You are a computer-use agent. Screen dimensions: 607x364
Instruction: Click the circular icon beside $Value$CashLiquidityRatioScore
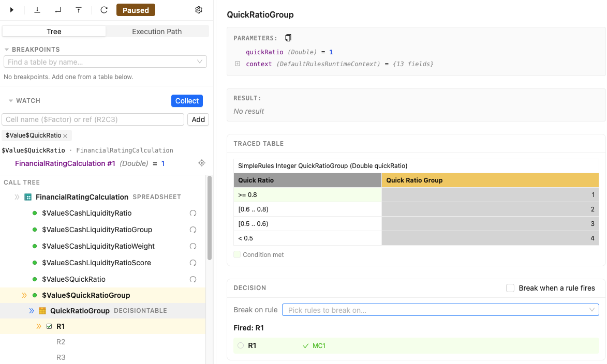[x=193, y=263]
